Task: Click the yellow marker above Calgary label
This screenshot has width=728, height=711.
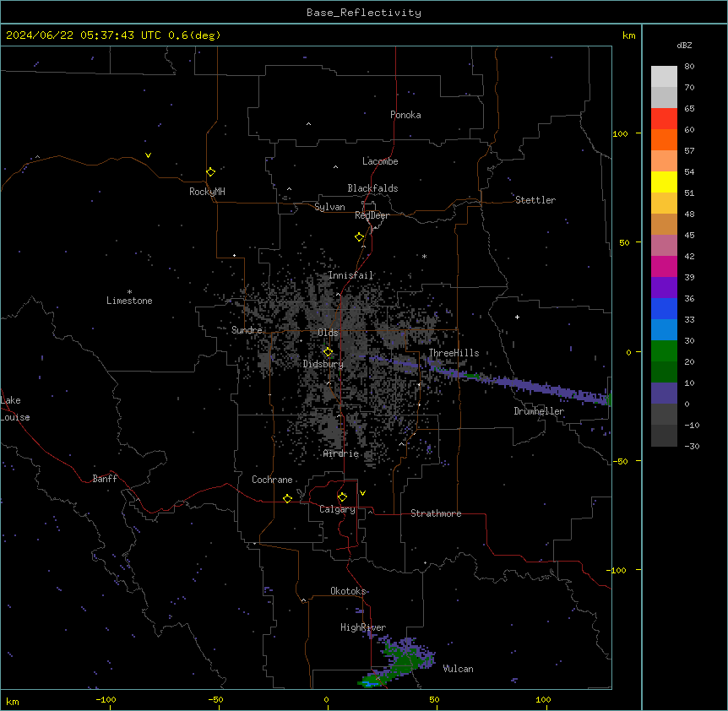Action: click(x=342, y=497)
